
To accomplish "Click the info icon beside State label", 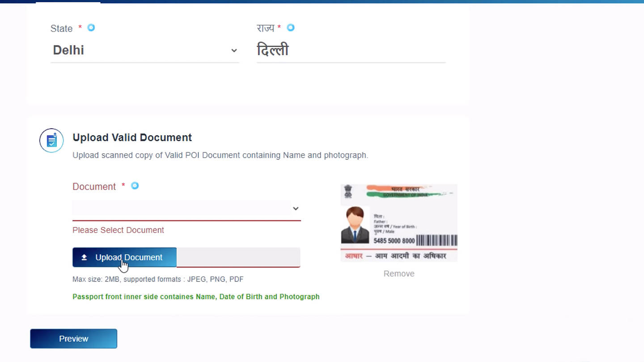I will click(91, 28).
